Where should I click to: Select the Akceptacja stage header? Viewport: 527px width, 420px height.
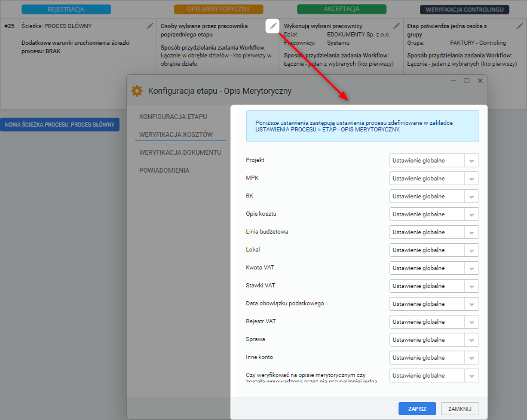pos(342,9)
